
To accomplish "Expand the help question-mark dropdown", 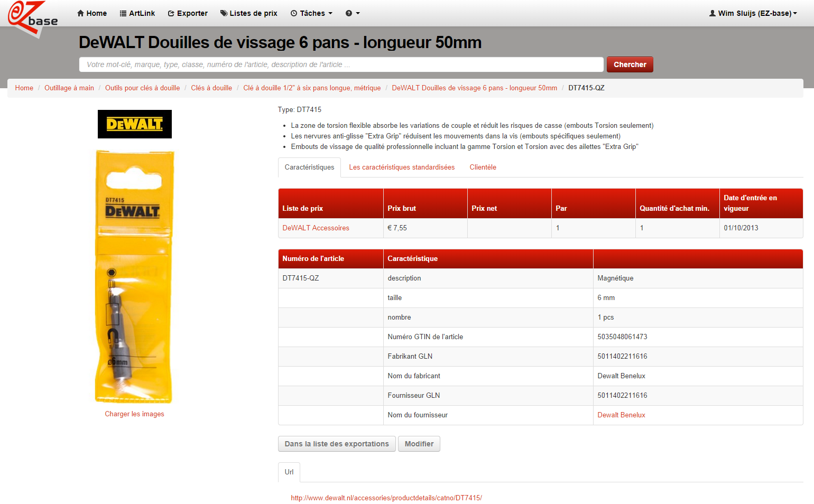I will (x=353, y=13).
